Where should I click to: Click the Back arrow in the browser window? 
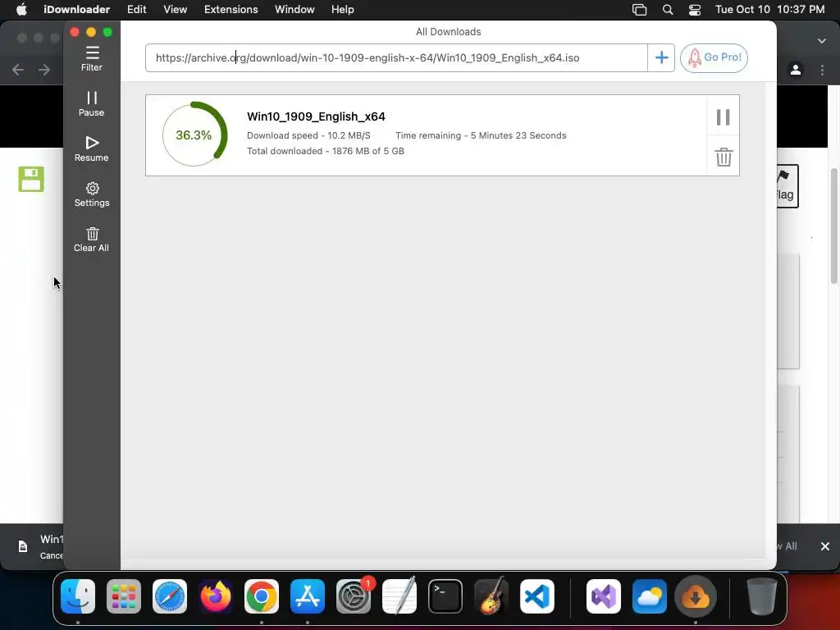[x=18, y=70]
